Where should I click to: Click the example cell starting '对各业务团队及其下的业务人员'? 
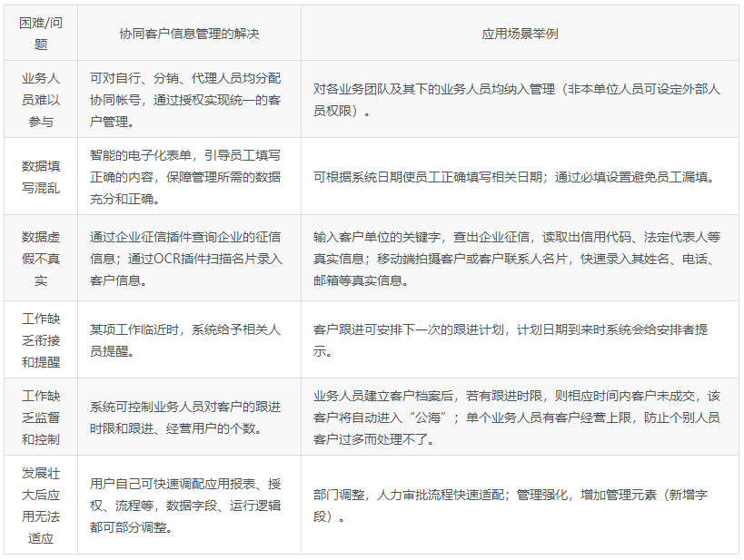click(x=520, y=99)
